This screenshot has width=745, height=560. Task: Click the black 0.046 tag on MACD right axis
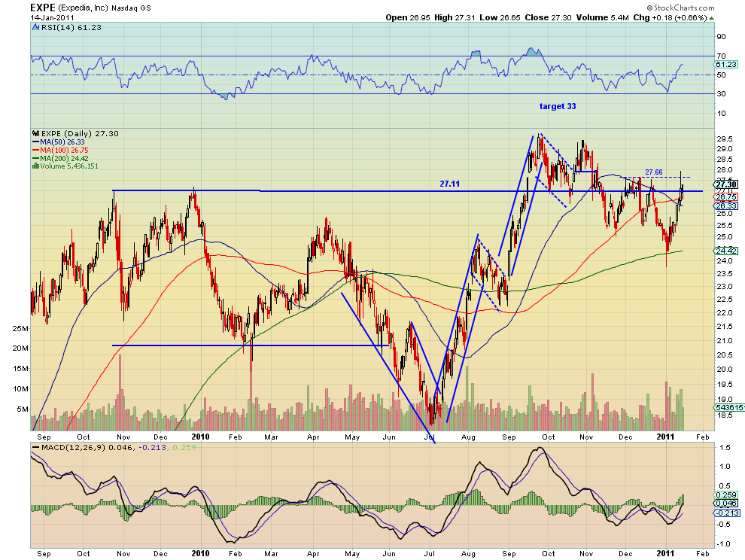[726, 503]
